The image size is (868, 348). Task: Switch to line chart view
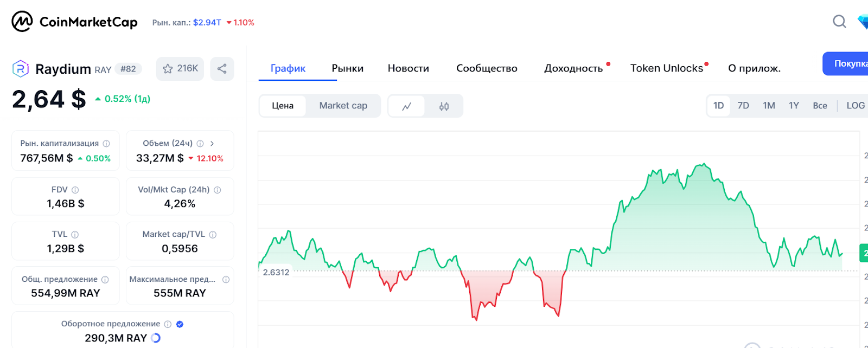406,106
